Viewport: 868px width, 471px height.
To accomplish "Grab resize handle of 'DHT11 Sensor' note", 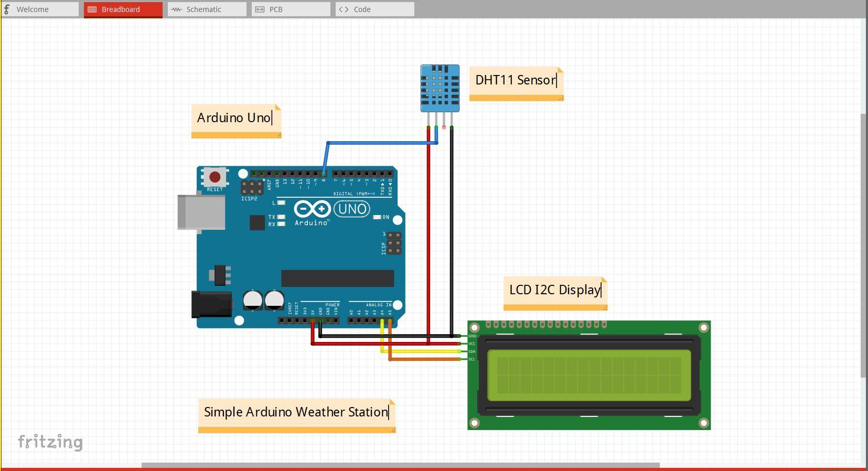I will point(561,98).
